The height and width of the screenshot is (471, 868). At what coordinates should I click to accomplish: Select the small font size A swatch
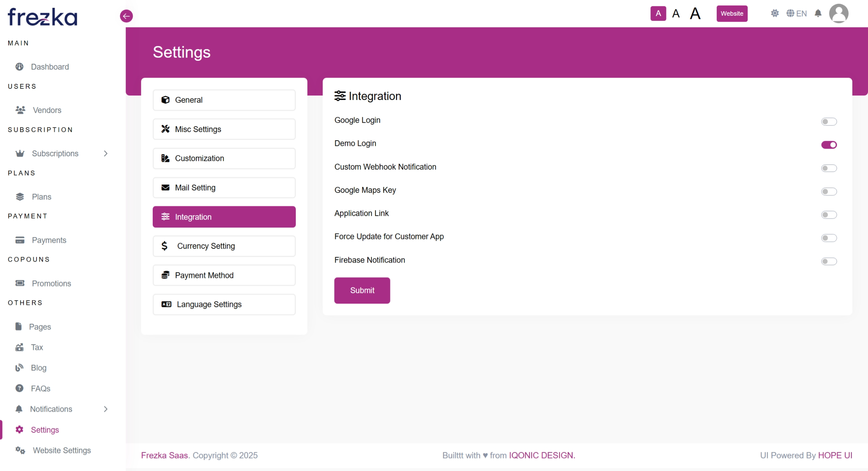[658, 13]
